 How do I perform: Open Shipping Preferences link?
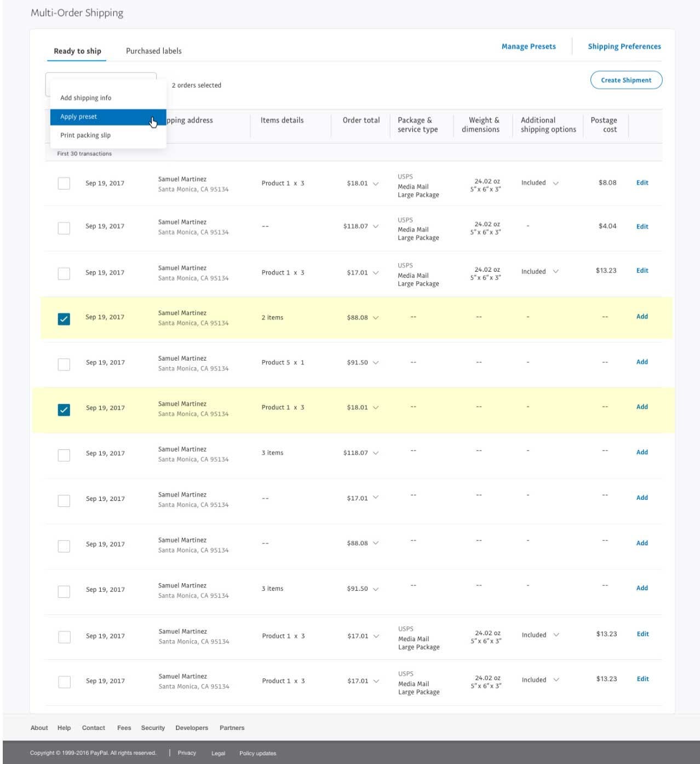(624, 47)
